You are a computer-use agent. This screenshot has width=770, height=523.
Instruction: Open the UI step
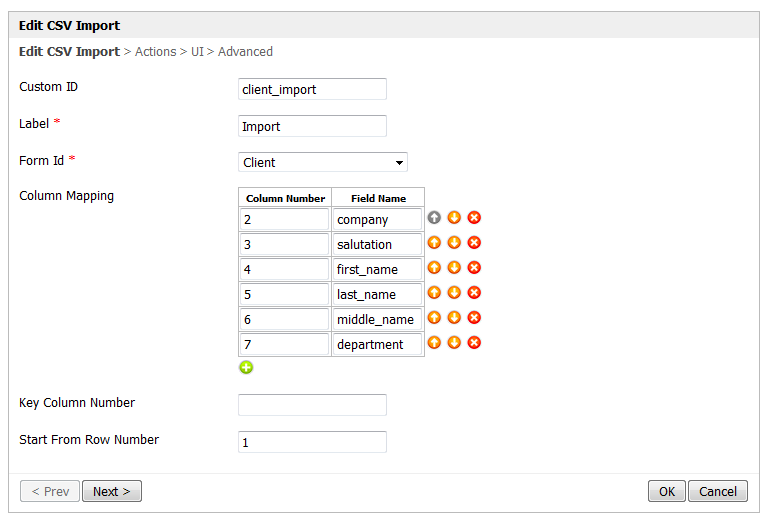pos(198,51)
